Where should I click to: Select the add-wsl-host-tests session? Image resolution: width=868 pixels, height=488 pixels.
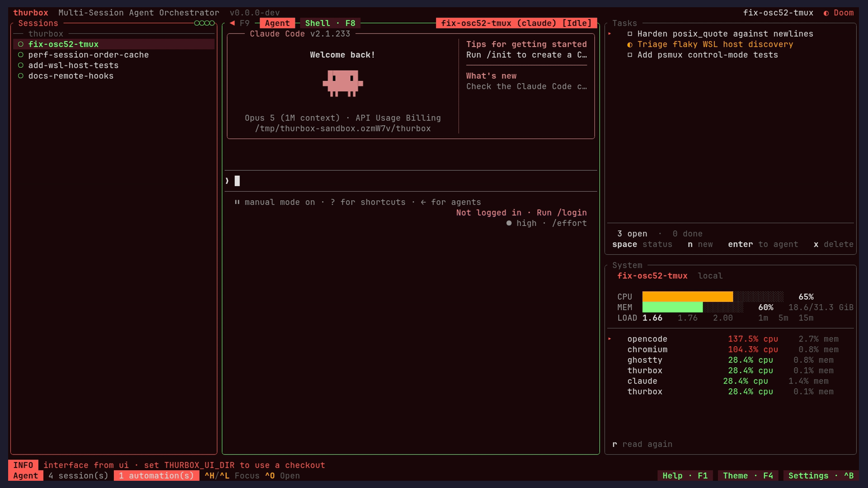tap(114, 66)
